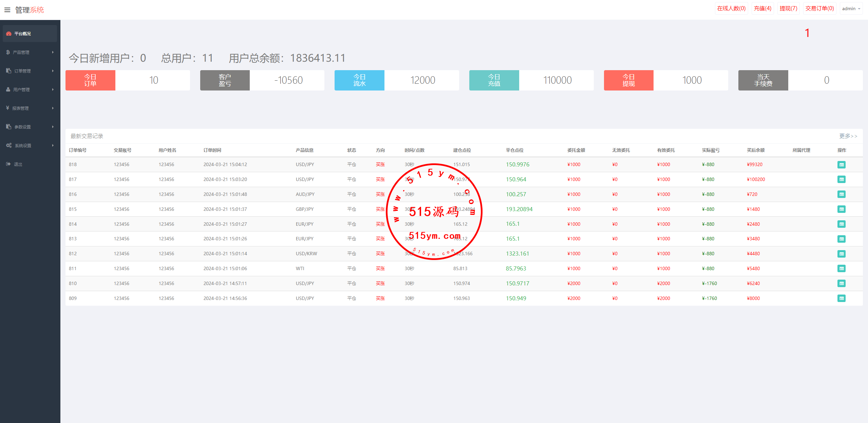This screenshot has width=868, height=423.
Task: Open details icon for order 815
Action: (841, 209)
